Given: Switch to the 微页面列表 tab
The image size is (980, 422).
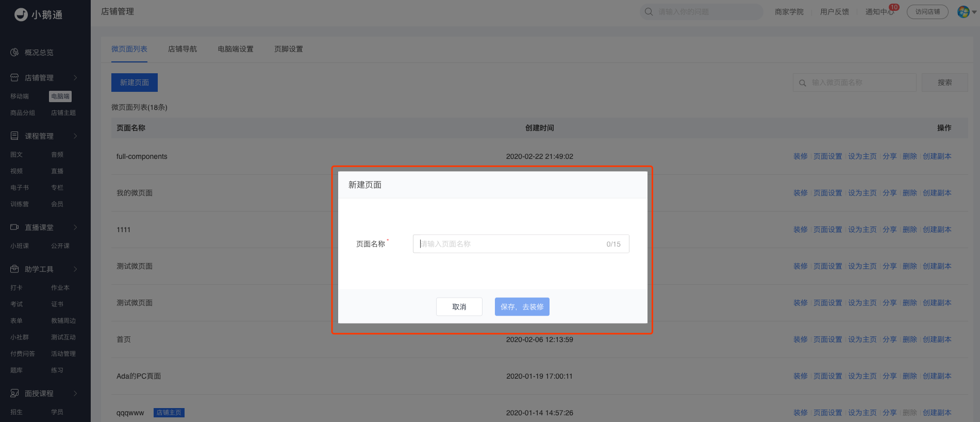Looking at the screenshot, I should pyautogui.click(x=129, y=49).
